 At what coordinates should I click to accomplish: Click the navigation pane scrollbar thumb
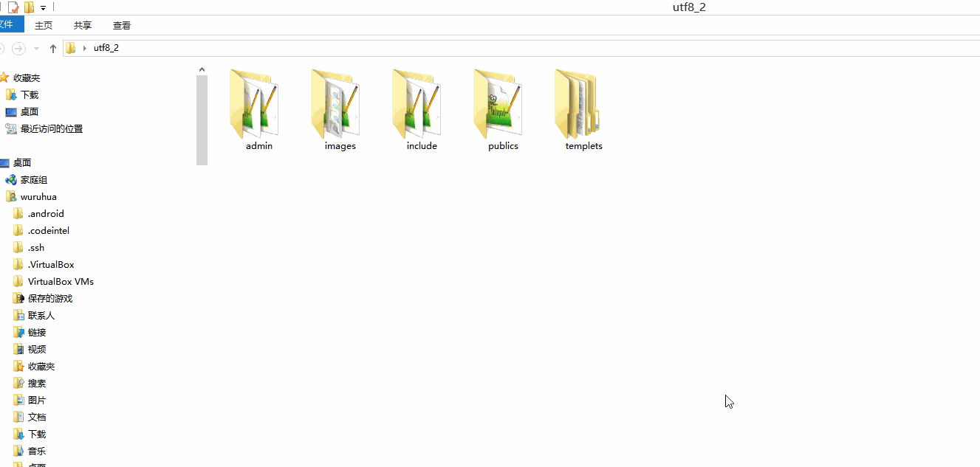click(x=202, y=120)
